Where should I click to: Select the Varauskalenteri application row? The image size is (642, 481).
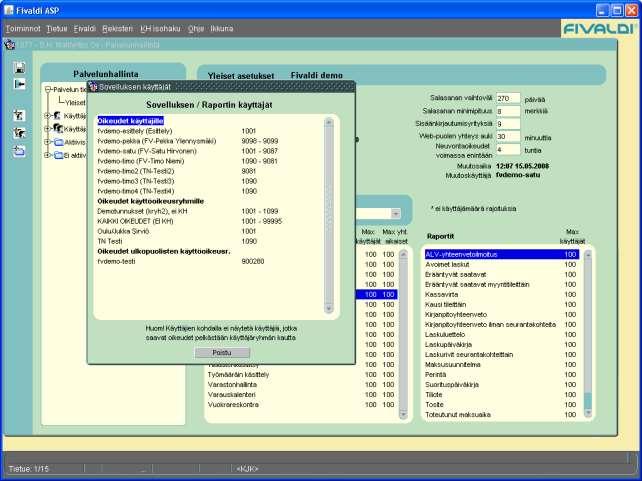pos(302,395)
